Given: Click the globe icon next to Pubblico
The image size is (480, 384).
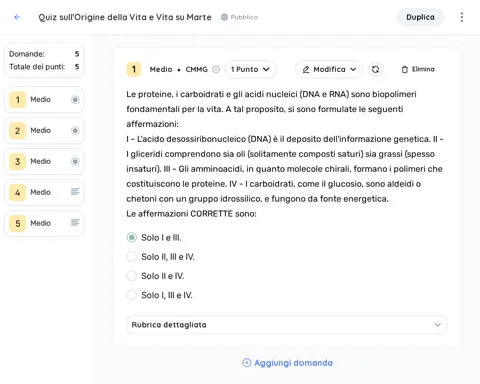Looking at the screenshot, I should [x=224, y=17].
